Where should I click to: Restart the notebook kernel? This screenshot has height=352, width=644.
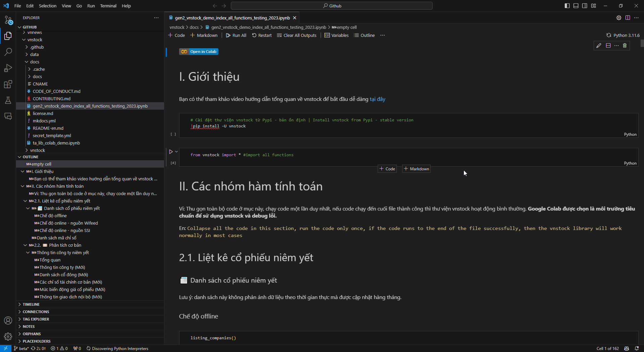(x=262, y=35)
